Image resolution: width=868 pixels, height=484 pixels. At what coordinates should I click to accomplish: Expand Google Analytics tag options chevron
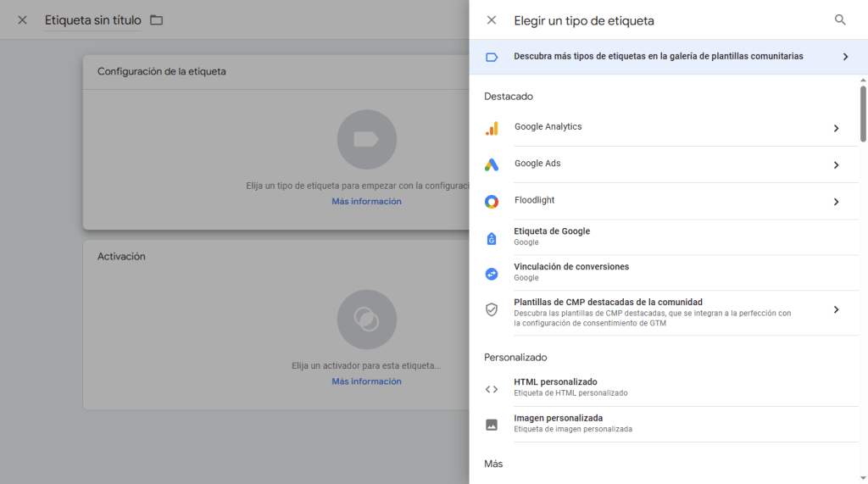click(836, 128)
